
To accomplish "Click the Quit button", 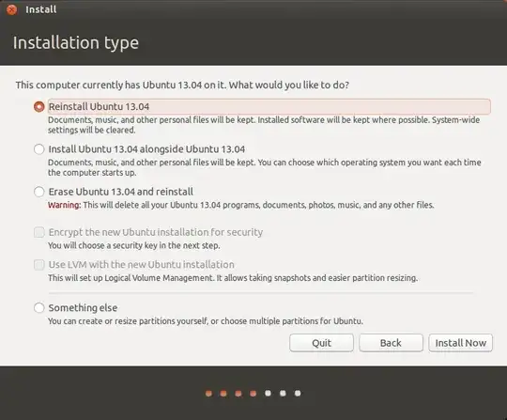I will (x=321, y=343).
